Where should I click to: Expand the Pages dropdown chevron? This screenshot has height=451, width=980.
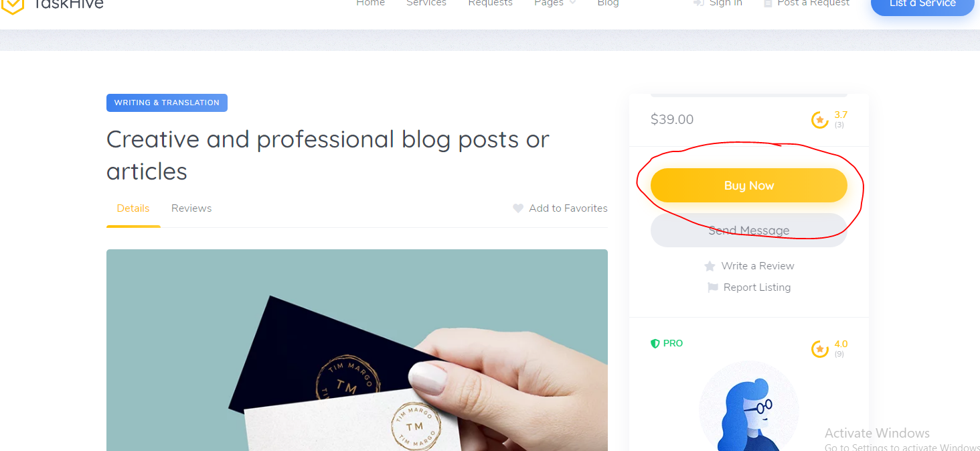click(572, 3)
